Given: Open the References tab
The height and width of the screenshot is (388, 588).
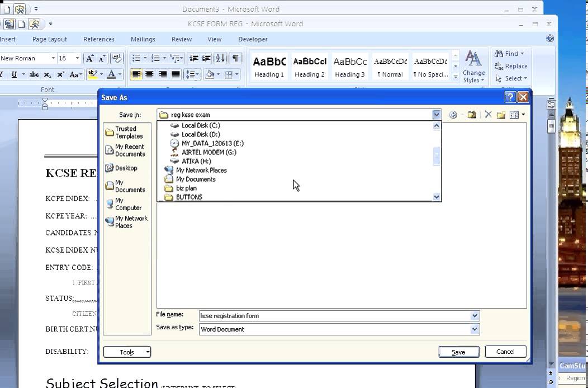Looking at the screenshot, I should (x=99, y=39).
